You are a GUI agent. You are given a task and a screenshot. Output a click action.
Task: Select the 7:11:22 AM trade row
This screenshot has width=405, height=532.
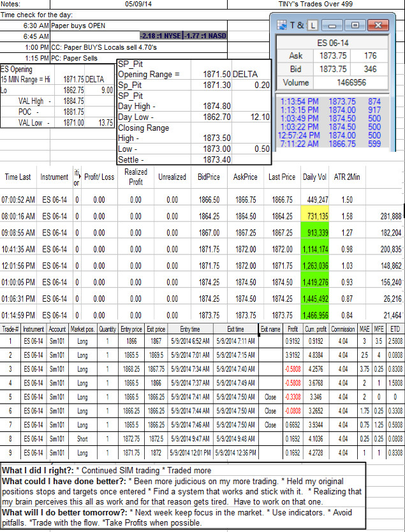coord(331,144)
